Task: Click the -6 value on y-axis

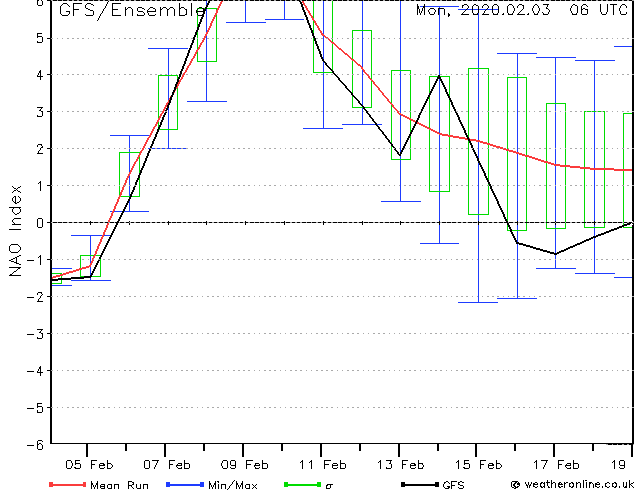Action: pyautogui.click(x=35, y=445)
